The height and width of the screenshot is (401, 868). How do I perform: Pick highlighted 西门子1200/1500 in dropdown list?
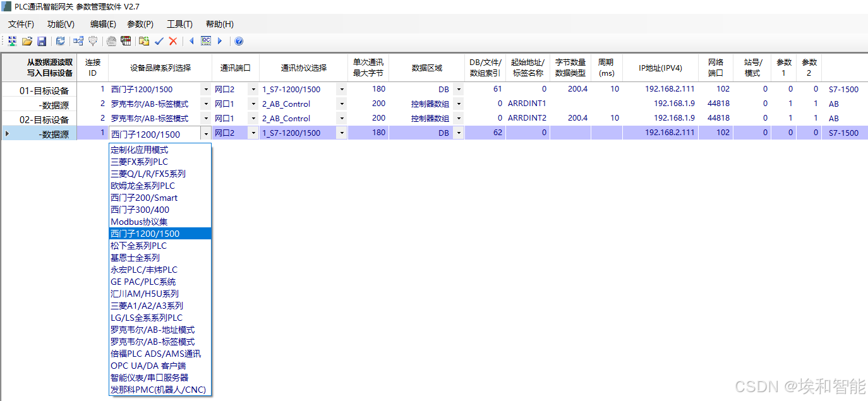click(160, 234)
